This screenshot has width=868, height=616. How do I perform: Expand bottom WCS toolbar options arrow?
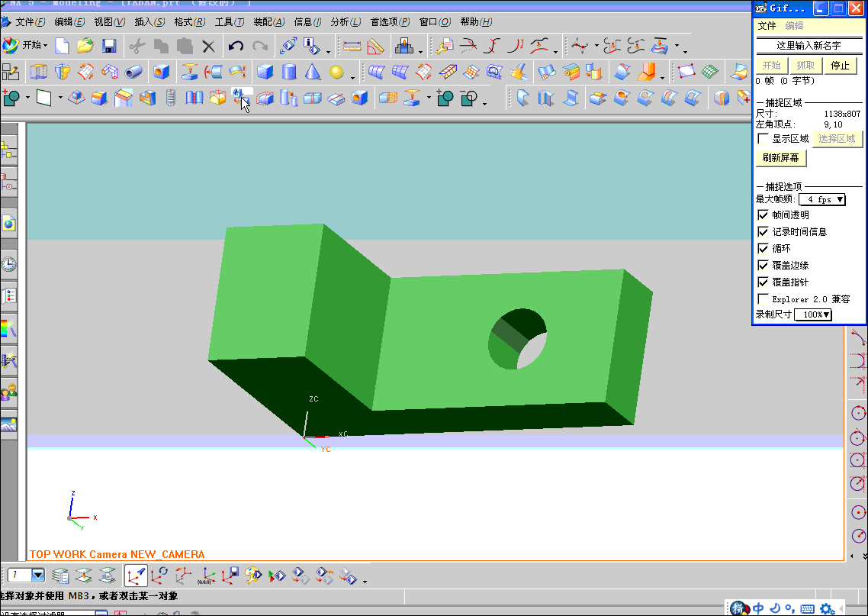[x=365, y=581]
